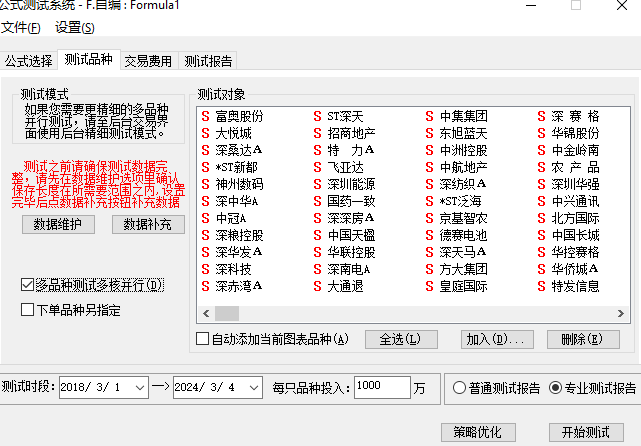The image size is (641, 446).
Task: Click the 数据补充 button
Action: click(x=148, y=224)
